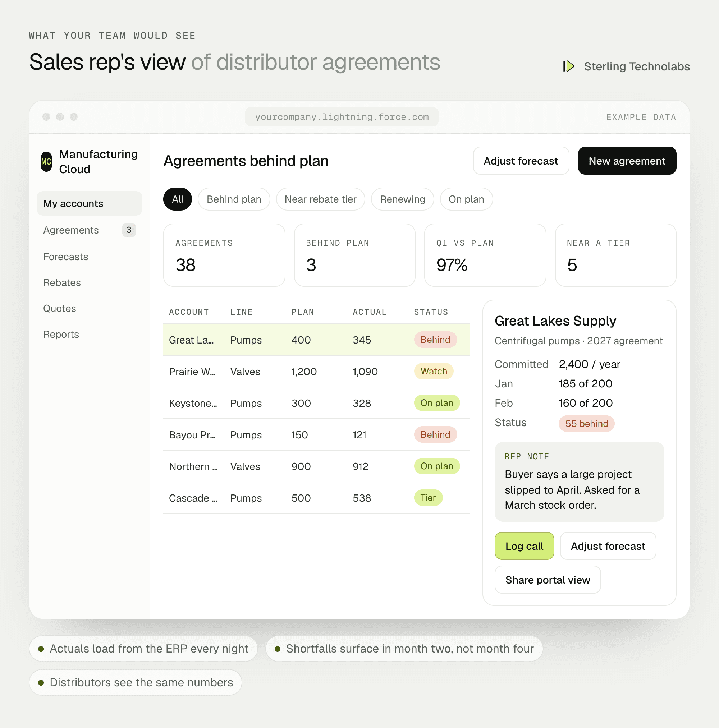Click the Status column header
Viewport: 719px width, 728px height.
pos(431,312)
